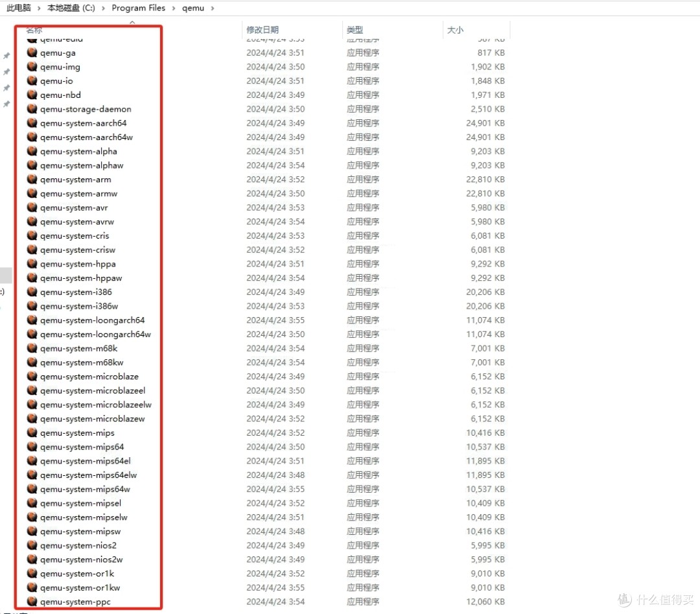Click the qemu-system-m68k file icon
700x614 pixels.
coord(32,348)
